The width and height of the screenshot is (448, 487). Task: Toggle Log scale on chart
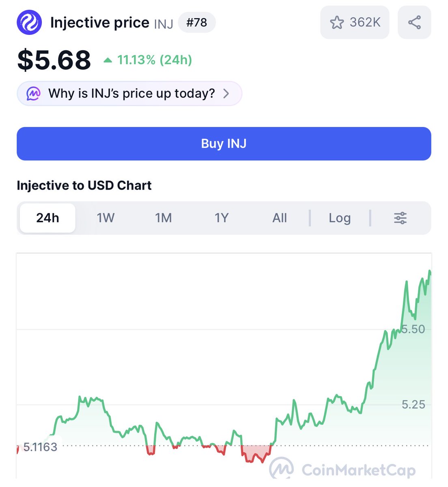pos(340,218)
